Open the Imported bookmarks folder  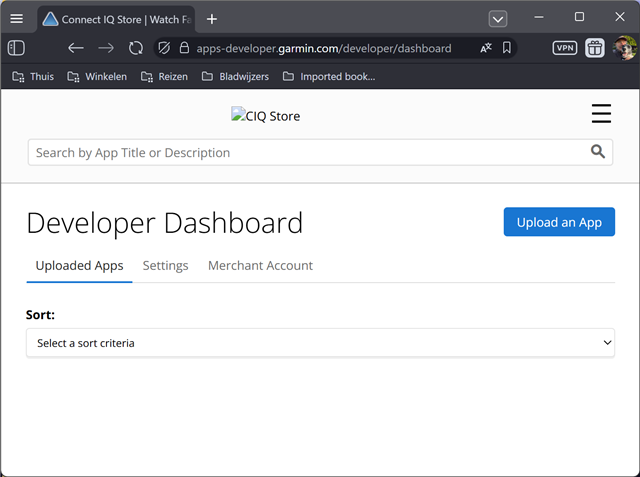pos(329,76)
